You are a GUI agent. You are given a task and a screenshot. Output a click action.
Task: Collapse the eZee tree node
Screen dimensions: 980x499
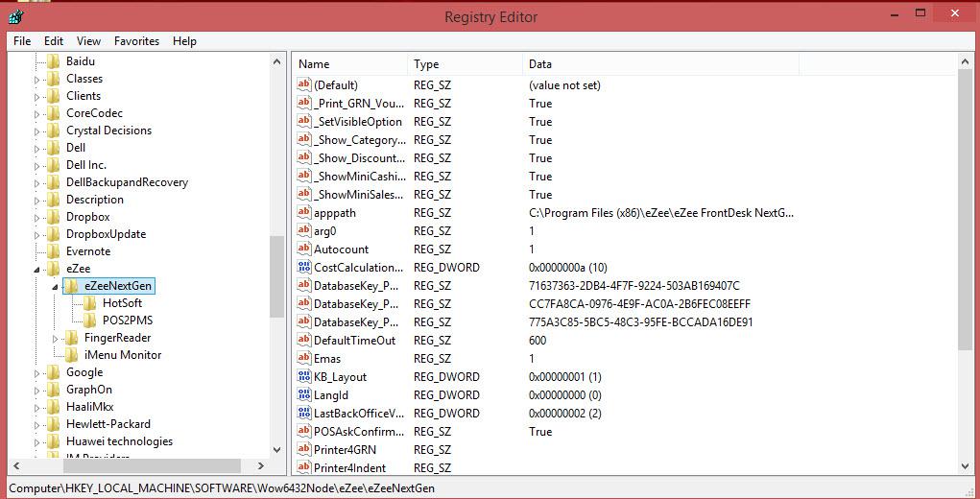point(36,270)
